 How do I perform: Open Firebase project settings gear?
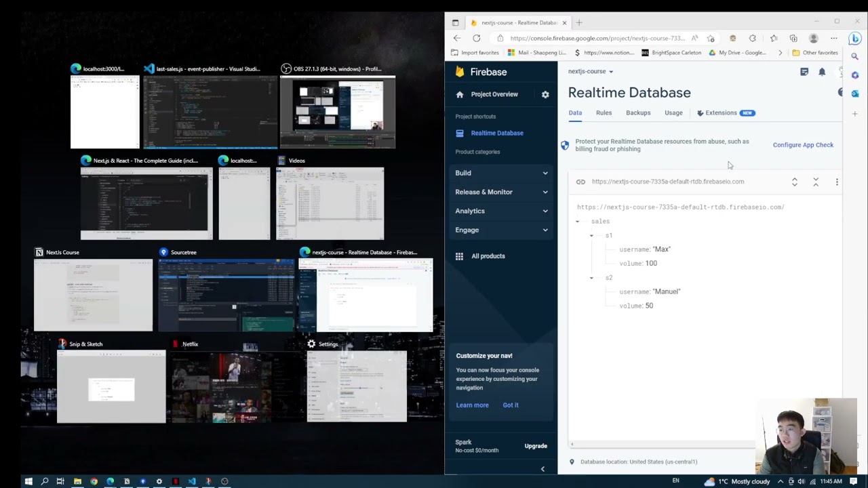(545, 95)
